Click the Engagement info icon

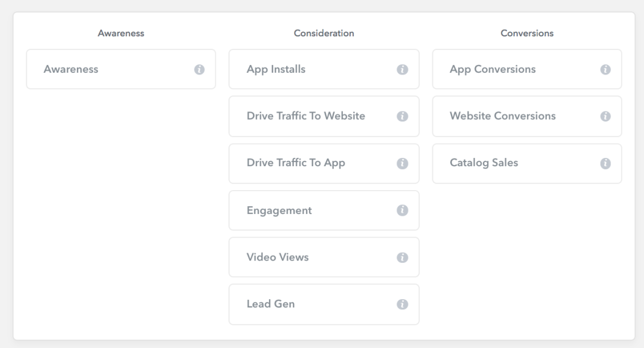402,210
